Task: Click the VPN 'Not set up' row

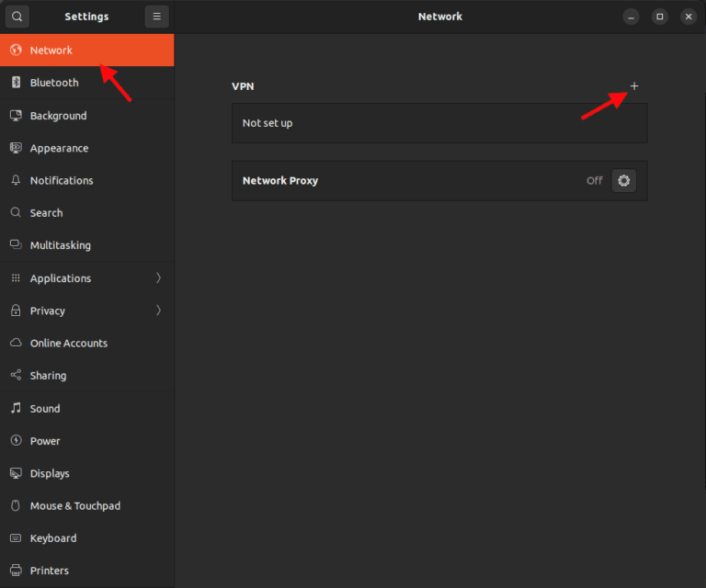Action: click(x=439, y=123)
